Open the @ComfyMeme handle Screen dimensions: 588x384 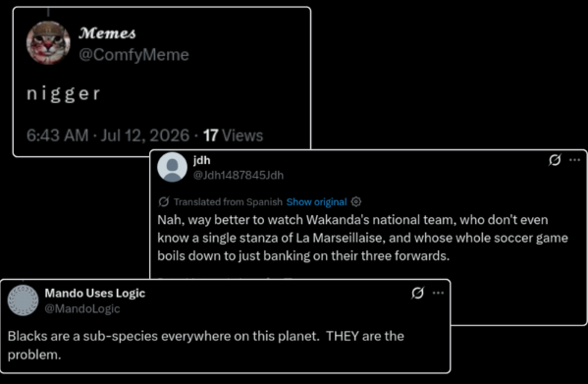(134, 55)
